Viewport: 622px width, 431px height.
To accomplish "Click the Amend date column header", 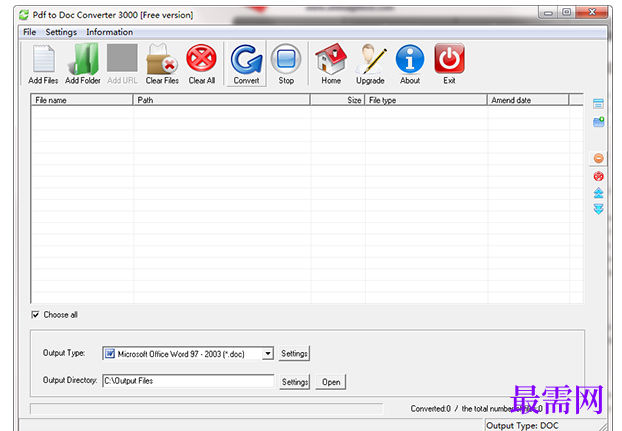I will (528, 100).
